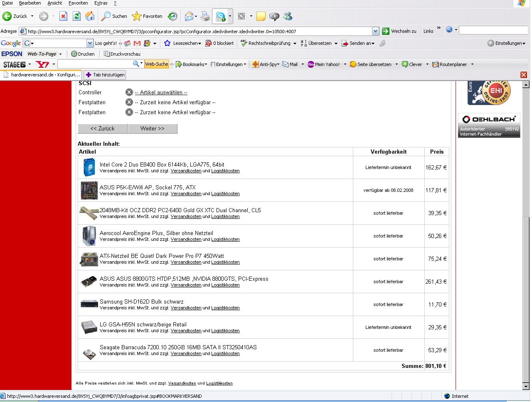Click the 0 blockiert popup blocker
This screenshot has width=532, height=402.
[219, 43]
